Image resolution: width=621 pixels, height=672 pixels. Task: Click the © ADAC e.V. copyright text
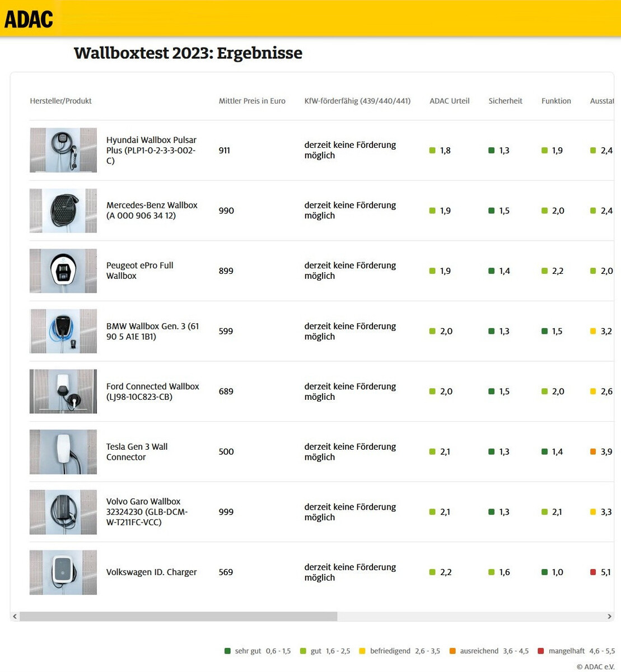click(x=596, y=666)
